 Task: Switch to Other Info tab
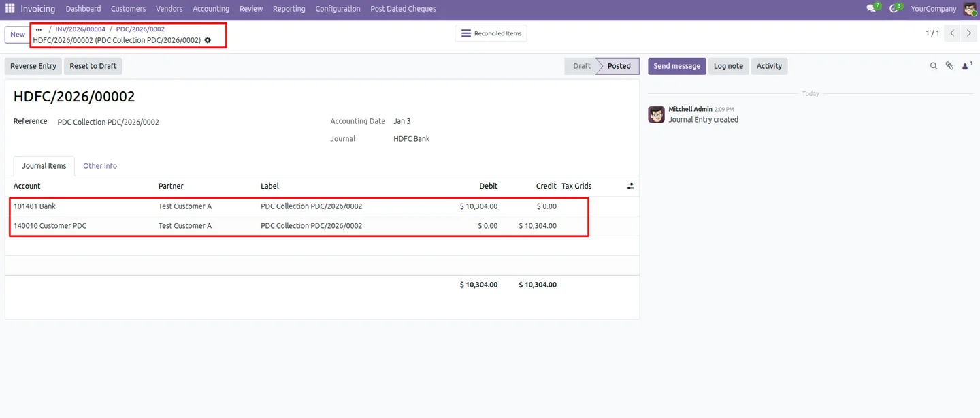coord(100,166)
